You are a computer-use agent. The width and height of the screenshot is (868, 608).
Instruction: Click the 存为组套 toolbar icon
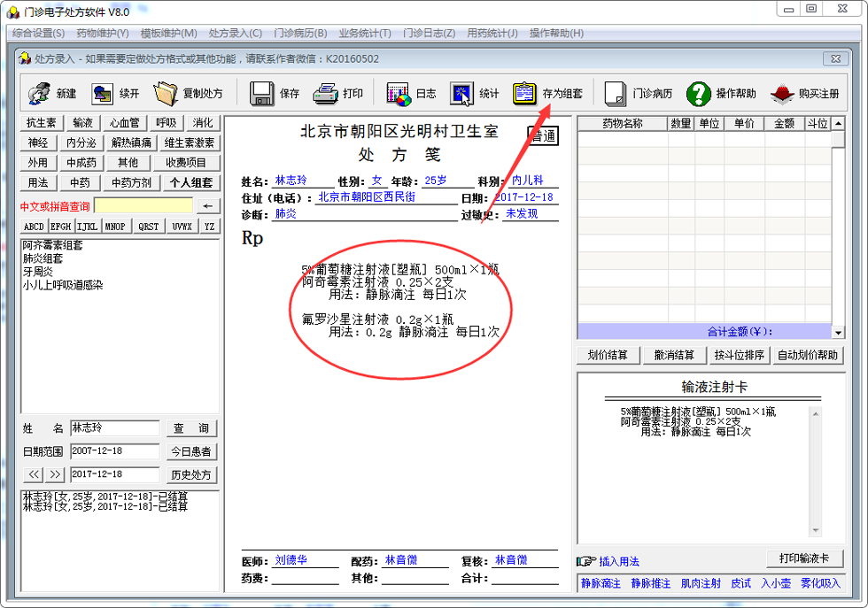point(525,93)
